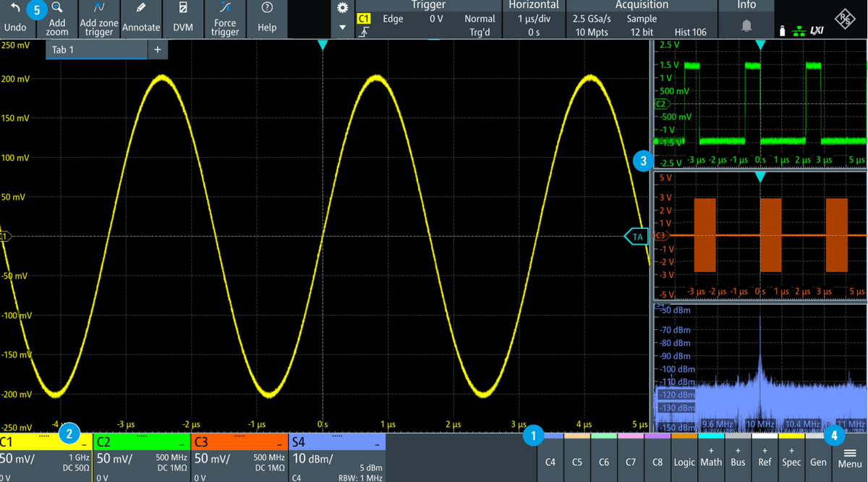Turn on the Logic channel
Image resolution: width=868 pixels, height=482 pixels.
coord(684,457)
